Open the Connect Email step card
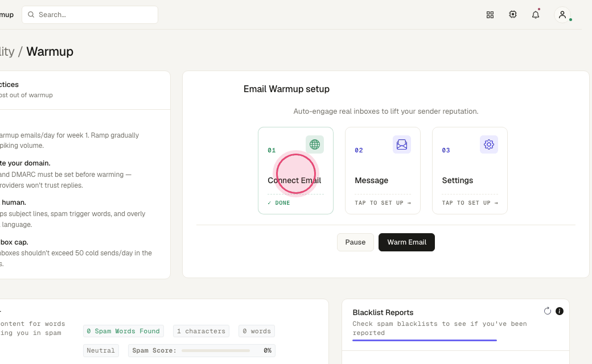 (x=295, y=171)
